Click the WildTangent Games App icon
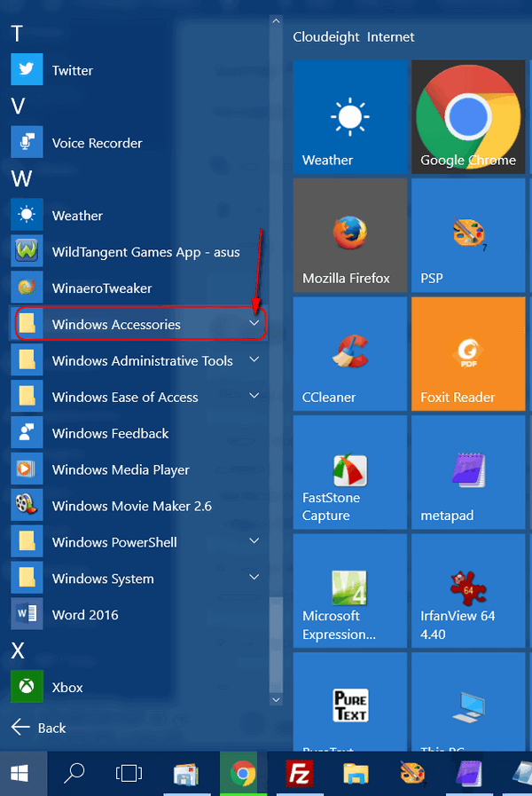 27,251
